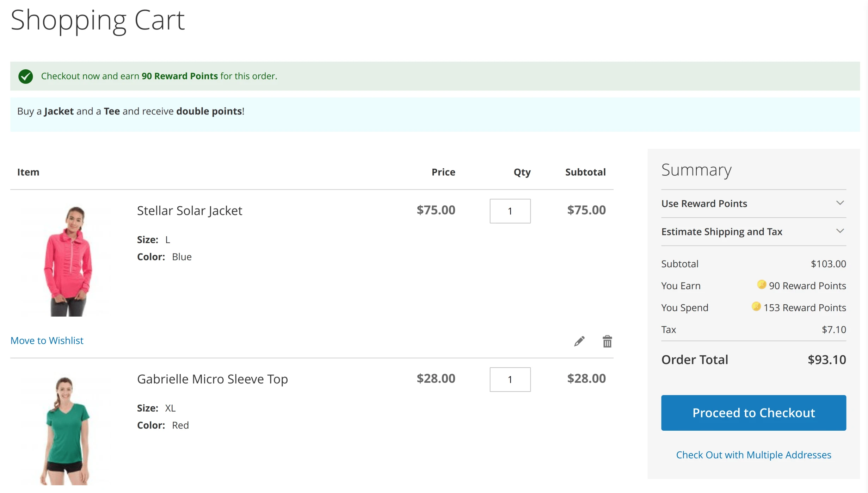Click the double points promotion banner

pos(130,111)
